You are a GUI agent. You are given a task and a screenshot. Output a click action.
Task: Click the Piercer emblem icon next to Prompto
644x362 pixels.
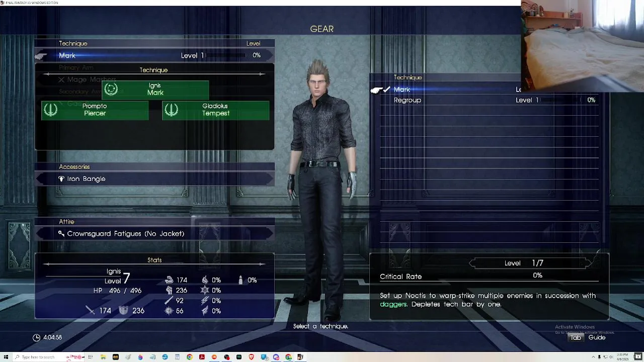51,110
